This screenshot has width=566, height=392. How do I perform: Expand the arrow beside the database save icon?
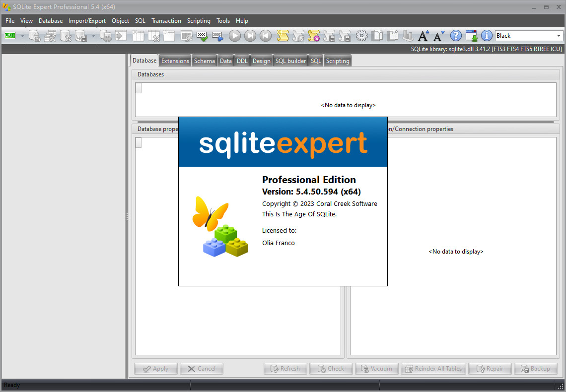[x=93, y=36]
